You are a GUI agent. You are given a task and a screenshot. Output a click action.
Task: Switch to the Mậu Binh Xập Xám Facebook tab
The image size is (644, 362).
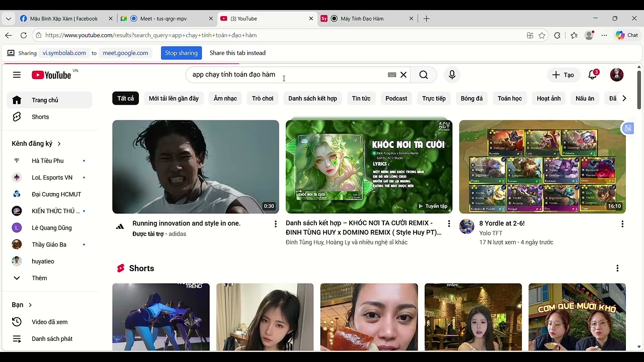click(66, 19)
